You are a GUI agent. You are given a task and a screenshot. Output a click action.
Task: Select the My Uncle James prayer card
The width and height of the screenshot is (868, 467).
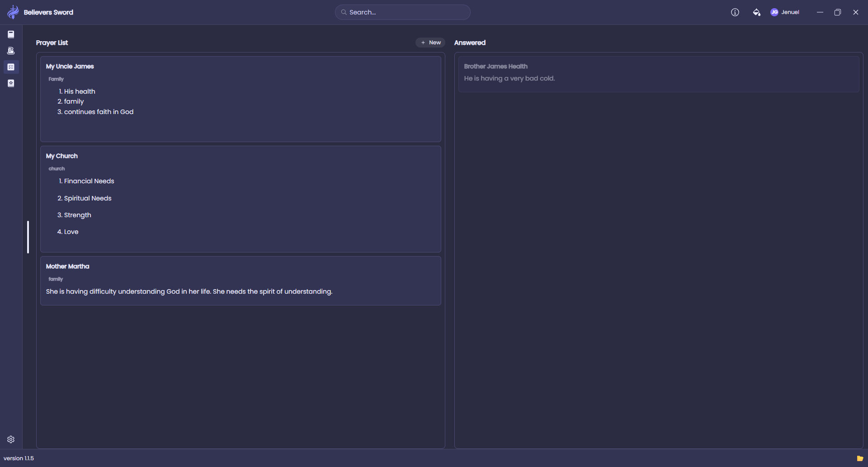coord(241,99)
